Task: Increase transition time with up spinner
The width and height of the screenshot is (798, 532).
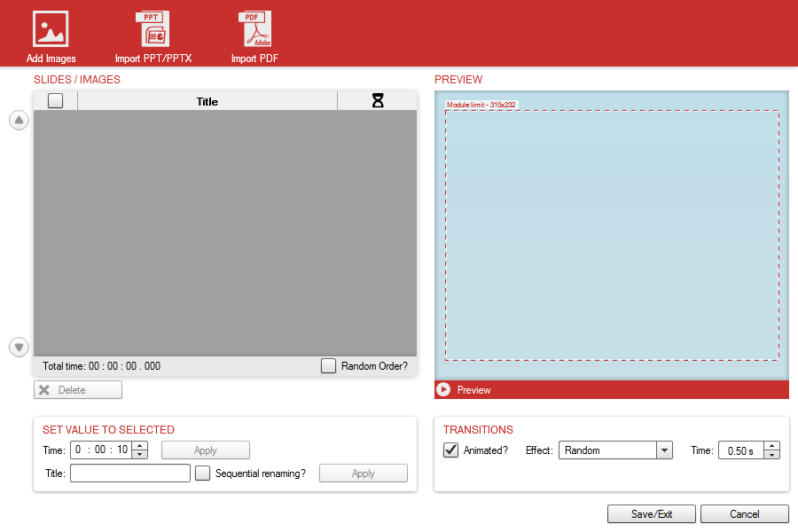Action: point(771,446)
